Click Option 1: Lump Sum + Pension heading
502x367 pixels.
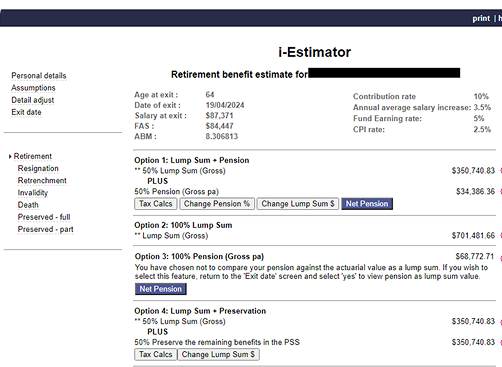point(192,160)
